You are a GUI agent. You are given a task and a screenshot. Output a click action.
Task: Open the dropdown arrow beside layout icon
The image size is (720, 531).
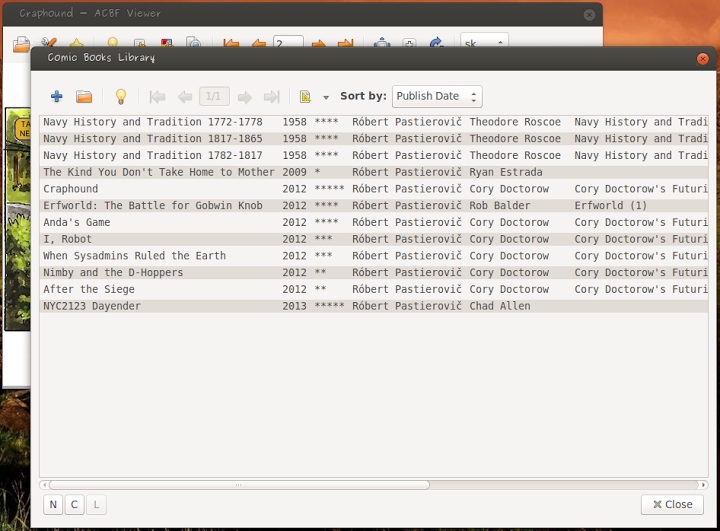[326, 97]
